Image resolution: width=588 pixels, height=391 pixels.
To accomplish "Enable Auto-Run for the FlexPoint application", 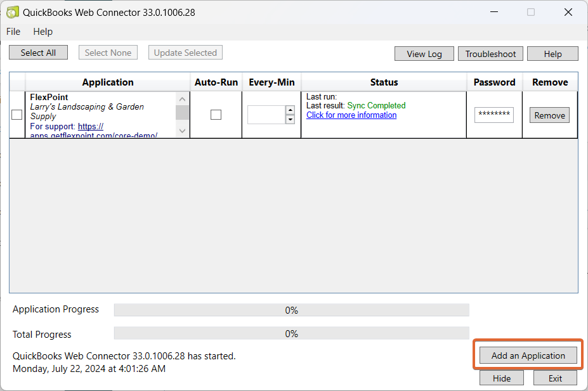I will pyautogui.click(x=216, y=115).
